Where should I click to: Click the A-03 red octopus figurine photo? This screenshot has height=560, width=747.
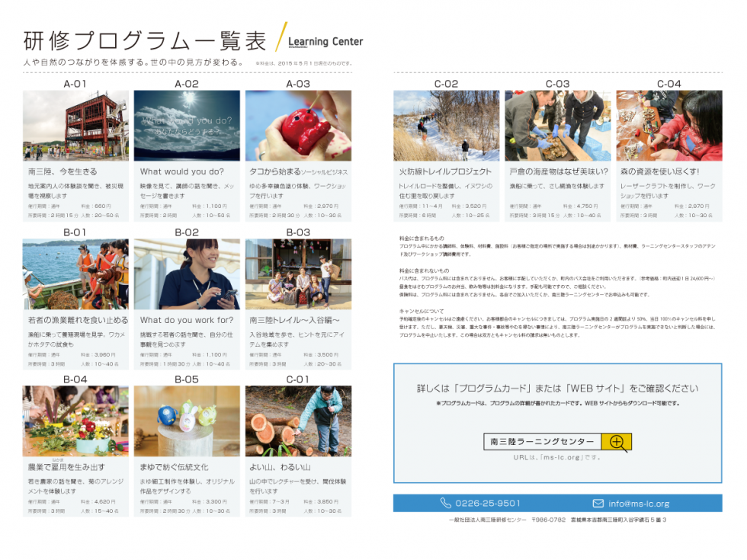click(x=298, y=126)
